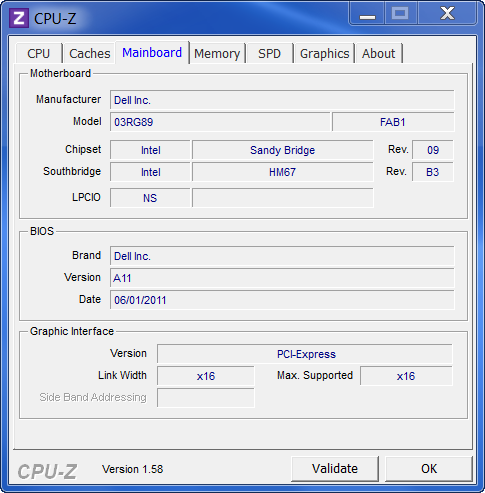The height and width of the screenshot is (493, 485).
Task: Click the FAB1 model revision field
Action: point(393,122)
